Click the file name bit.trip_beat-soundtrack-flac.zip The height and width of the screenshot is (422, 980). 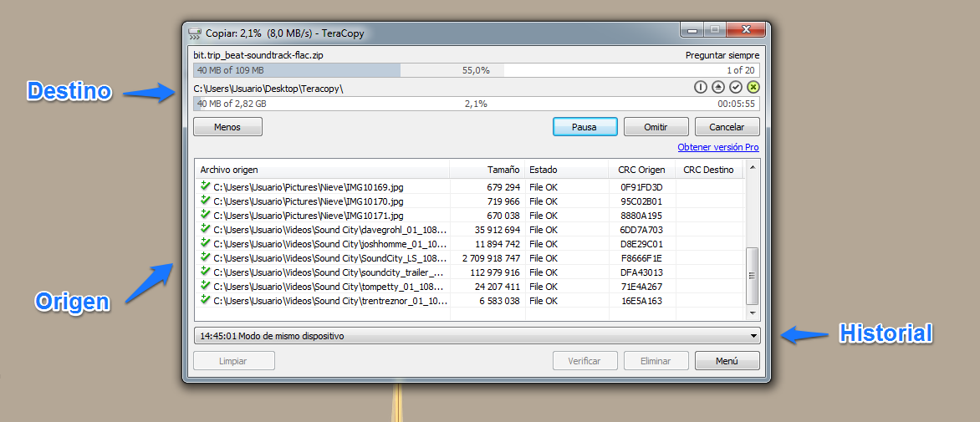258,55
